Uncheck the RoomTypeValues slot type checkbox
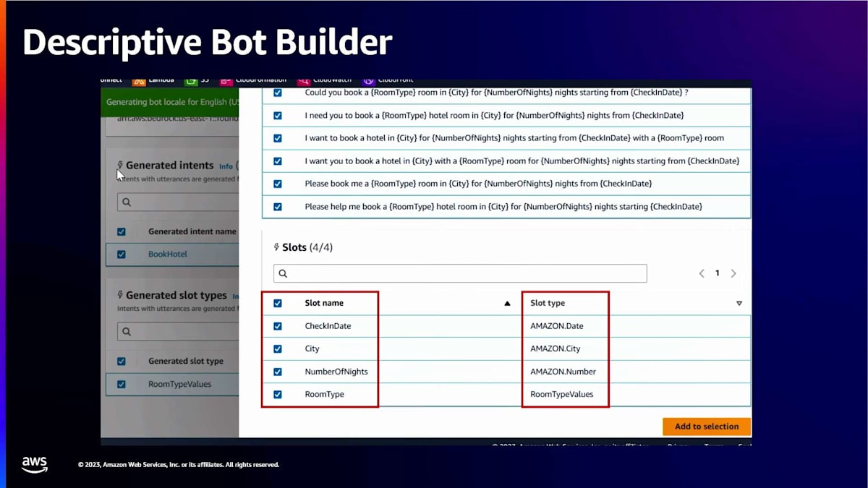 [x=122, y=384]
